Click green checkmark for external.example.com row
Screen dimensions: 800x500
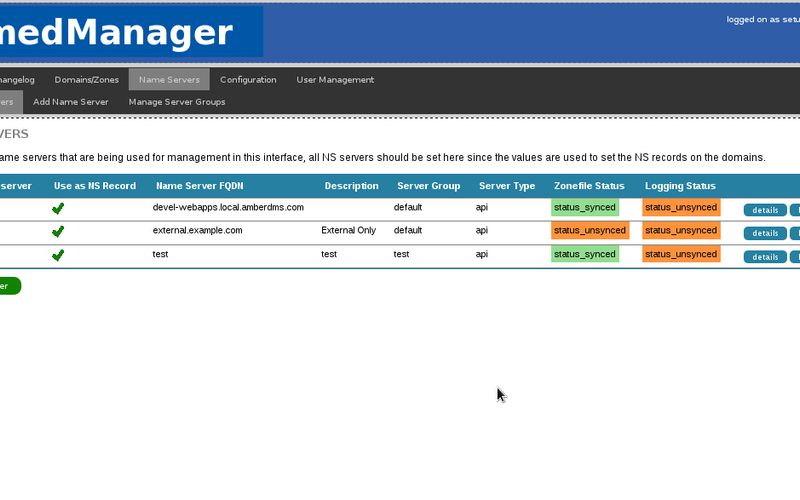[58, 231]
